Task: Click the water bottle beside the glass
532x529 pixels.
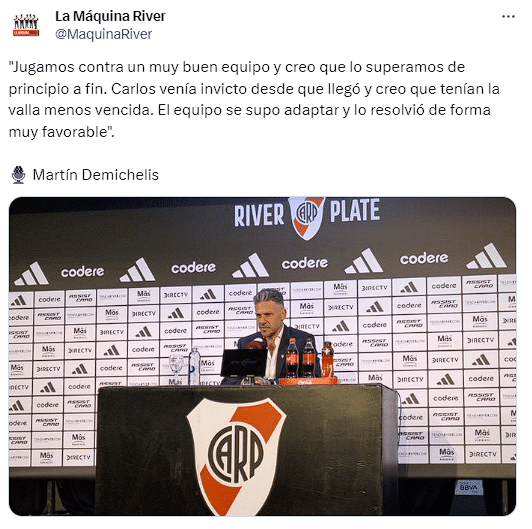Action: [194, 366]
